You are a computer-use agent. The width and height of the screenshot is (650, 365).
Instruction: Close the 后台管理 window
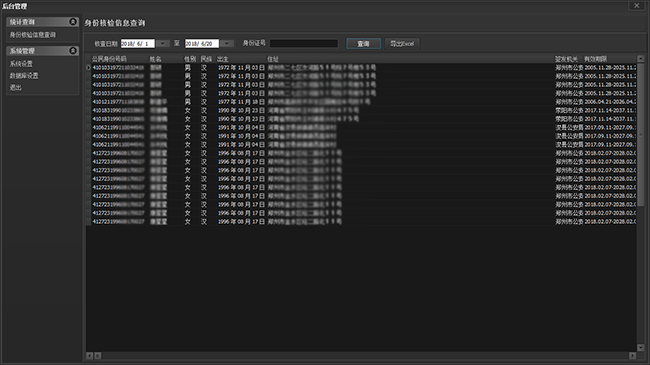tap(637, 6)
